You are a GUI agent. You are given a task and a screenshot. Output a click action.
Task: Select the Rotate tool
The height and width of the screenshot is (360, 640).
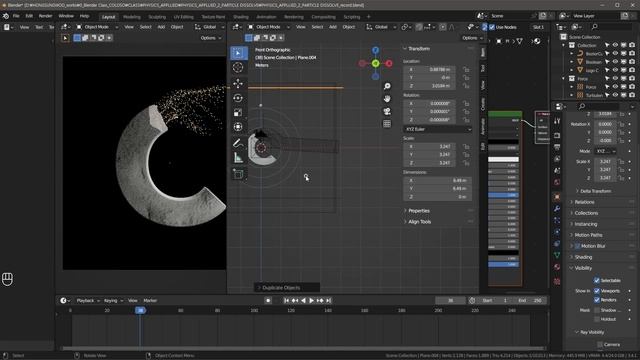238,98
